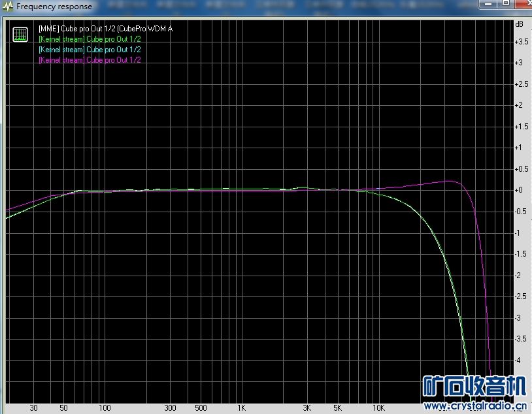The image size is (532, 414).
Task: Click the 100 frequency axis label
Action: pyautogui.click(x=105, y=408)
